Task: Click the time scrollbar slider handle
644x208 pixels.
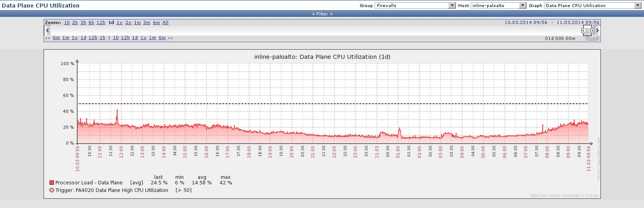Action: point(588,31)
